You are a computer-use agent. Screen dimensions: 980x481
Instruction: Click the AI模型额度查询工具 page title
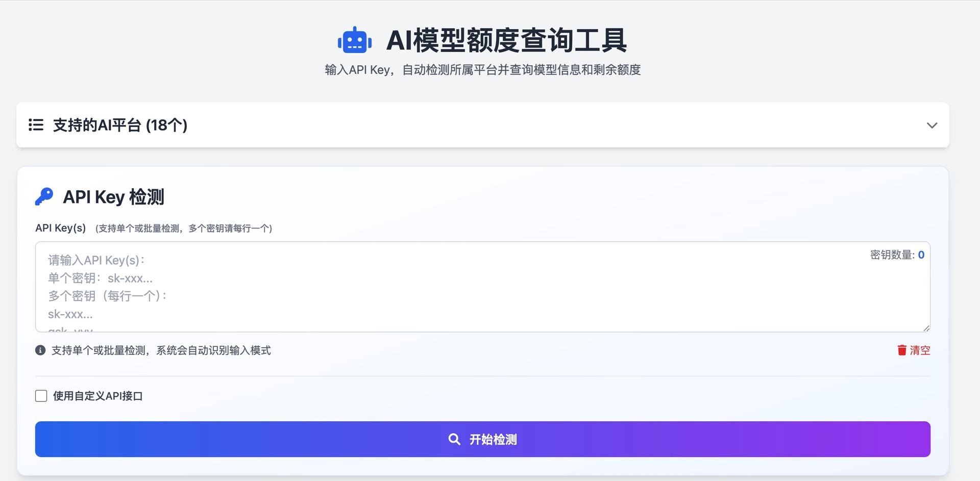click(x=506, y=40)
